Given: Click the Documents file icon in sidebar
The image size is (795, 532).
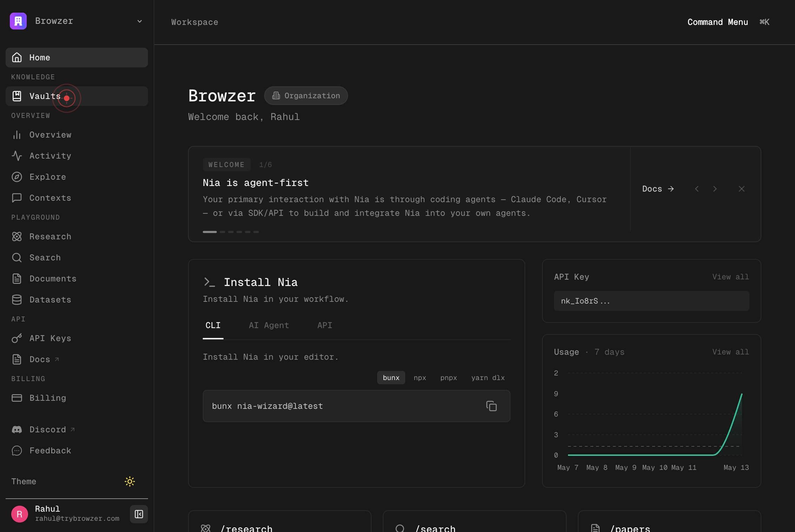Looking at the screenshot, I should tap(17, 279).
